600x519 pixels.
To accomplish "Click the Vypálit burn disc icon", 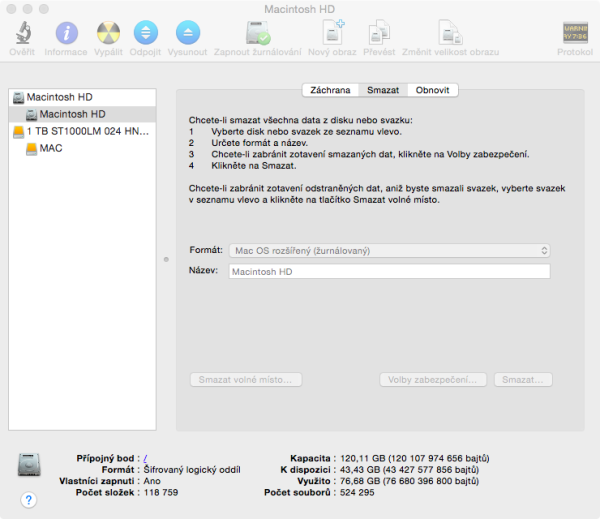I will click(x=108, y=34).
